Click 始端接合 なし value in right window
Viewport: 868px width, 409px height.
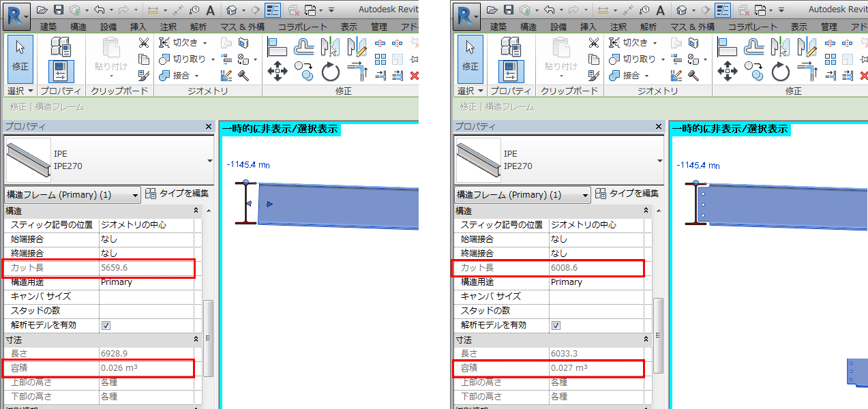[596, 239]
